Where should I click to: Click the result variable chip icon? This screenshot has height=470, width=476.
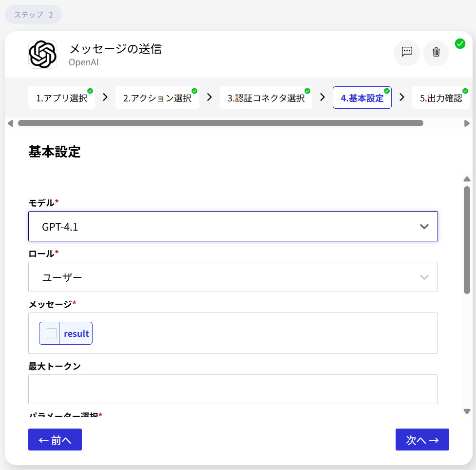(x=52, y=333)
